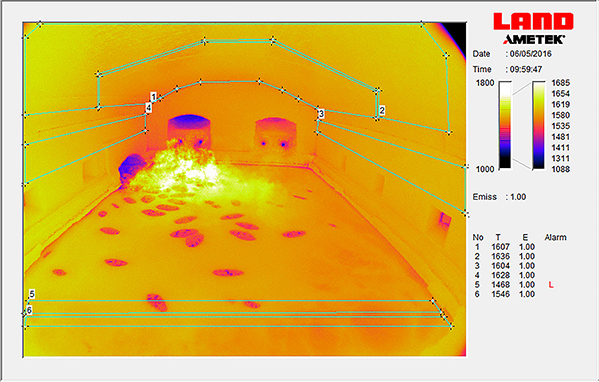Click the T column header
This screenshot has width=599, height=382.
(498, 238)
